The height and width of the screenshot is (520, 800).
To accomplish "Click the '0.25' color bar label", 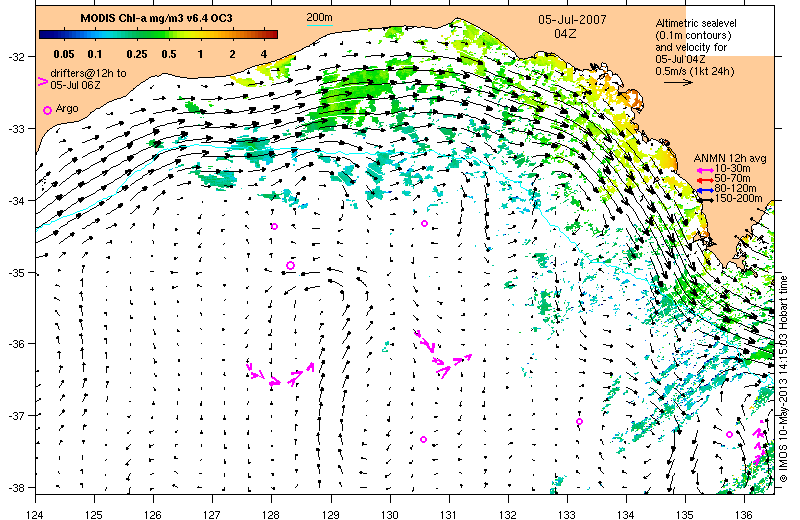I will (137, 54).
